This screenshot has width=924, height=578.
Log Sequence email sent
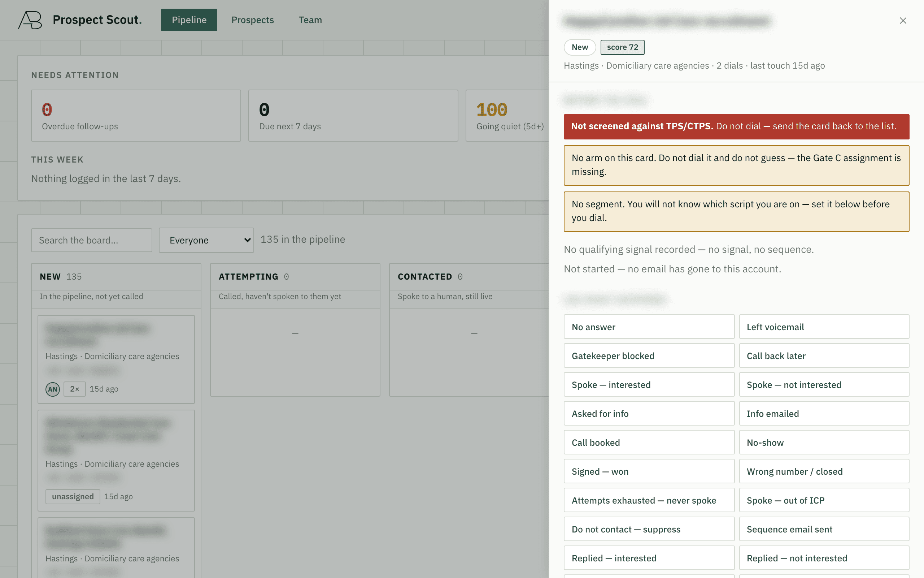pyautogui.click(x=824, y=530)
